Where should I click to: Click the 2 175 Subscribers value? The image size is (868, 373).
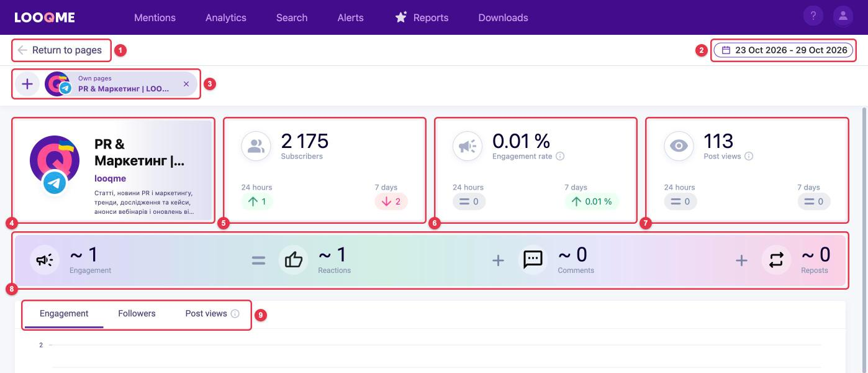tap(305, 141)
